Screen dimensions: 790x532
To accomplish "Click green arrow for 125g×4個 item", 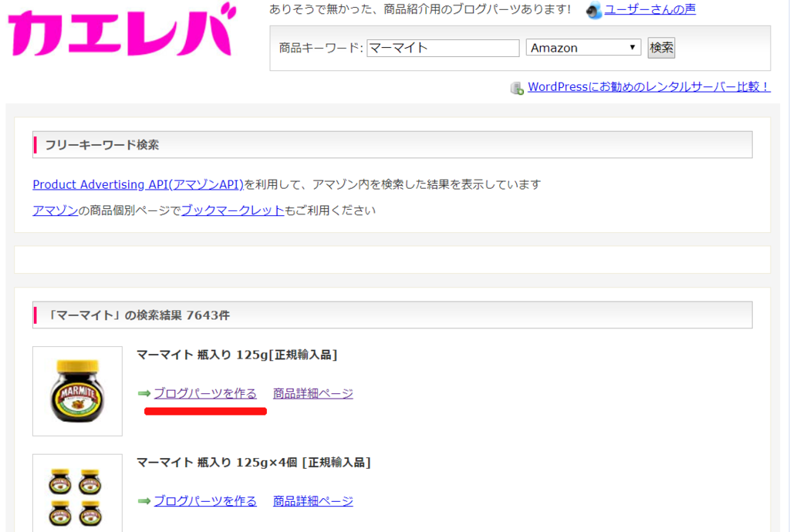I will (144, 501).
